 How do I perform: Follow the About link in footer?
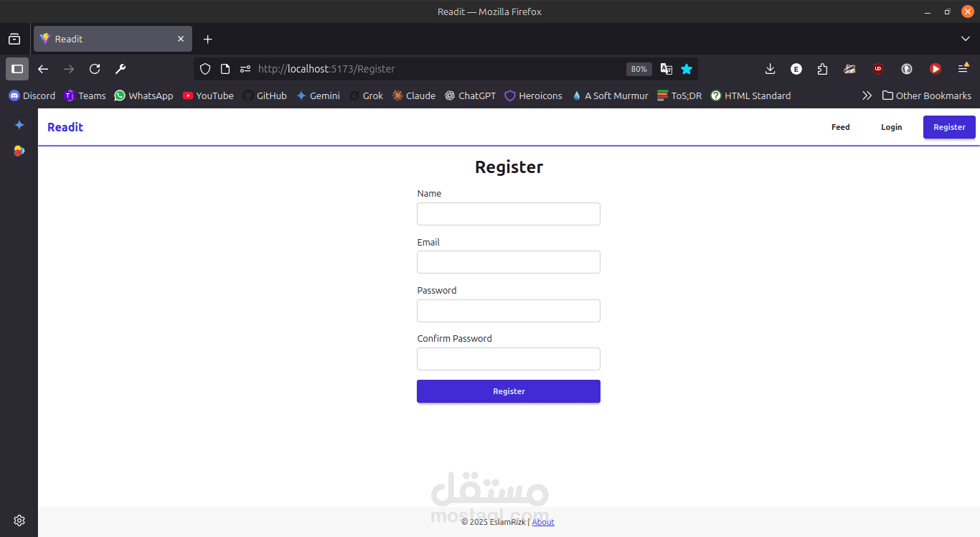[x=543, y=522]
